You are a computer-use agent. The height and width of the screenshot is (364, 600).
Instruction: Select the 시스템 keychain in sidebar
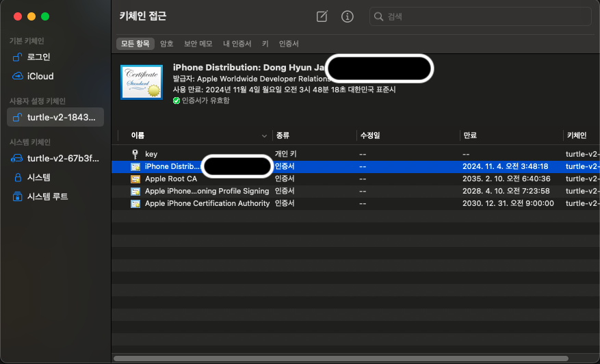click(x=55, y=177)
